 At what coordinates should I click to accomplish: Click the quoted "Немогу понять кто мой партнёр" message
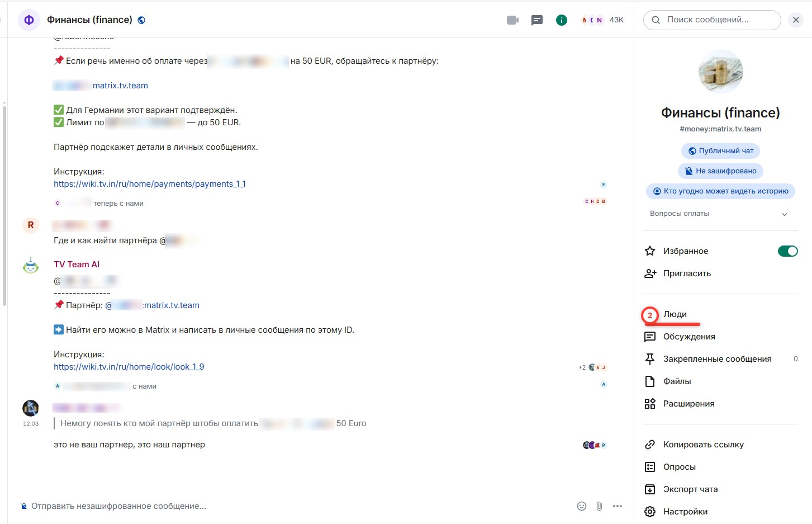click(x=213, y=423)
